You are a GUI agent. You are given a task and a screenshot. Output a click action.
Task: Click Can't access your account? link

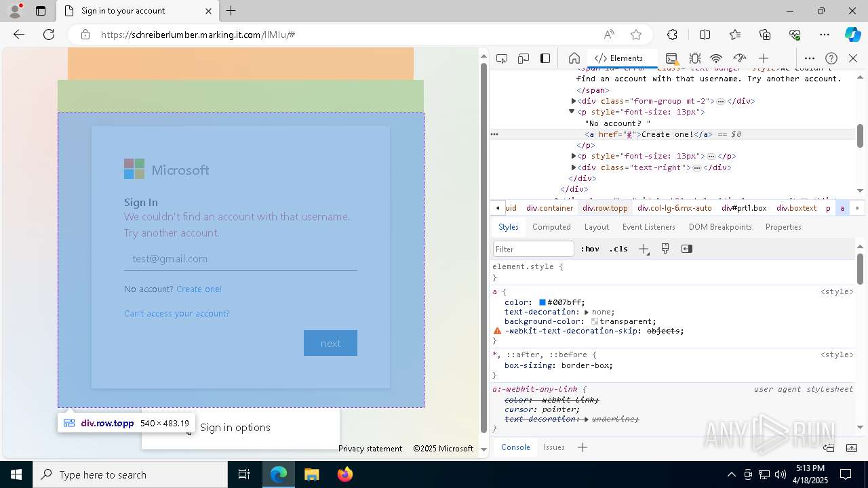tap(176, 313)
